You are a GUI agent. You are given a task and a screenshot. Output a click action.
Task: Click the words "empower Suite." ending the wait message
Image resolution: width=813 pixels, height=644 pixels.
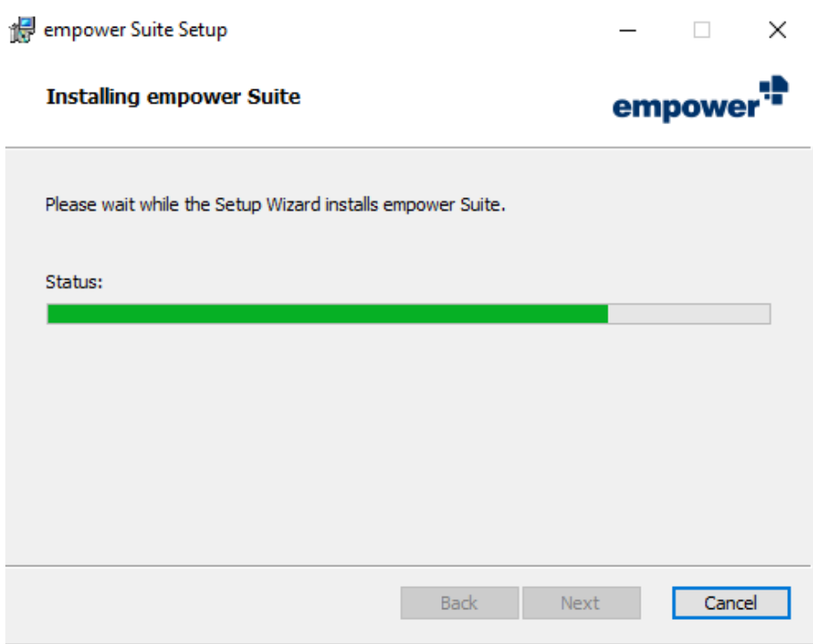[444, 205]
